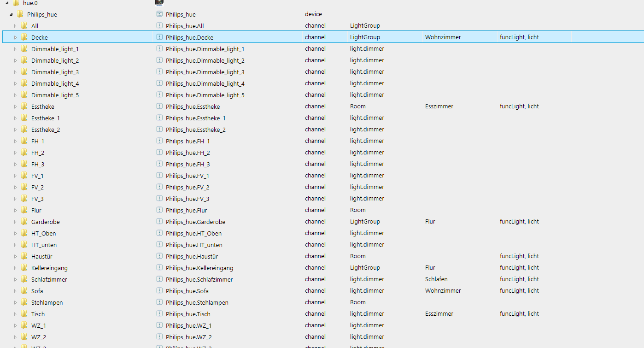Select the Esstheke_2 tree item
Image resolution: width=644 pixels, height=348 pixels.
coord(46,130)
